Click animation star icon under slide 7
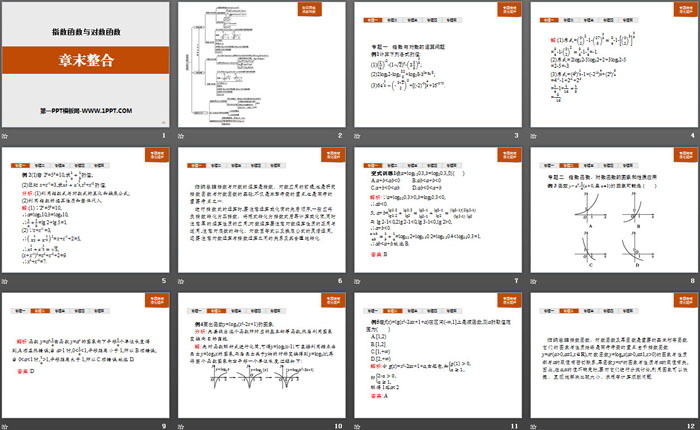The image size is (700, 430). 357,281
